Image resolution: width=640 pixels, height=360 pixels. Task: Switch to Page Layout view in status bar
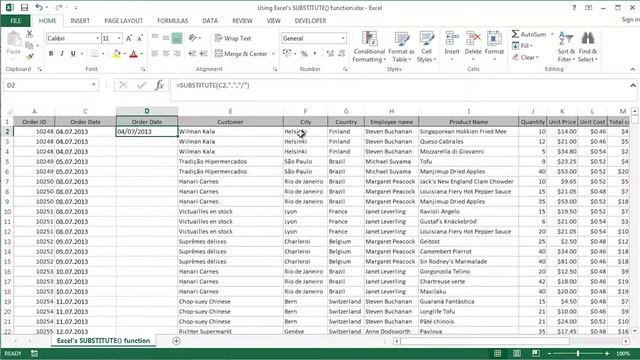point(517,353)
